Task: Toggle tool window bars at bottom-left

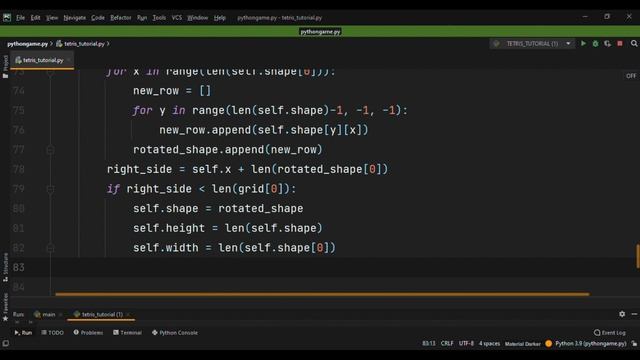Action: point(6,343)
